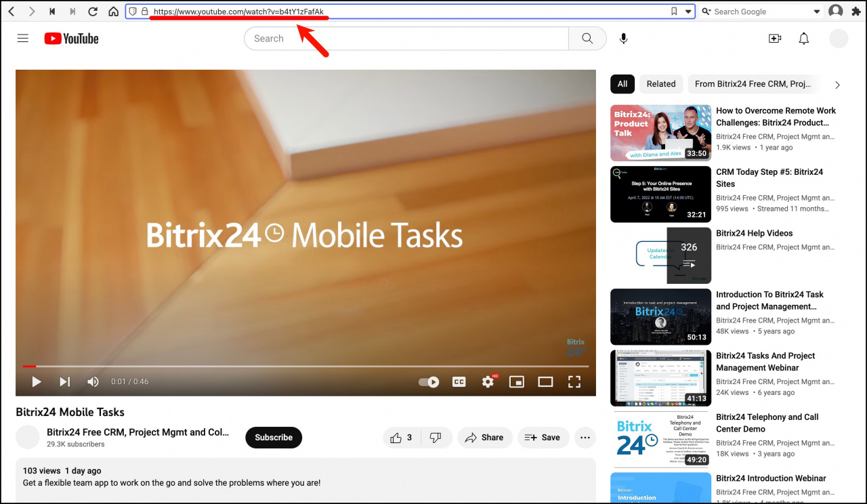Screen dimensions: 867x504
Task: Play the video with the play button
Action: tap(37, 382)
